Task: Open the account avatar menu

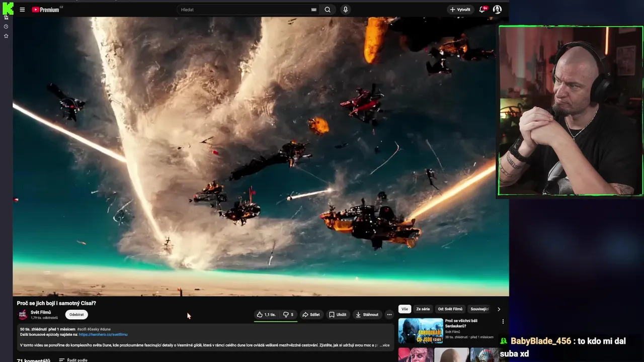Action: point(497,10)
